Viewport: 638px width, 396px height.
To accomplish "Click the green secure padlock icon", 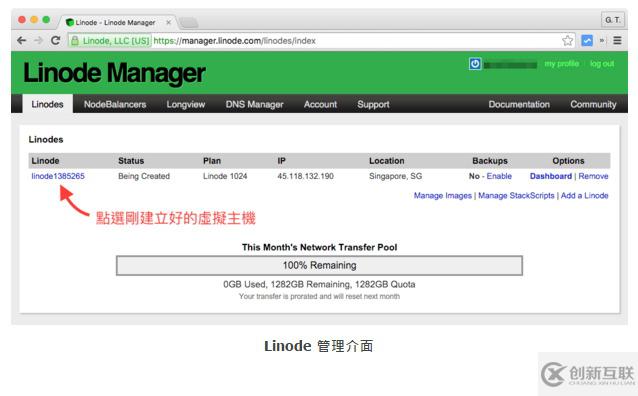I will coord(75,41).
